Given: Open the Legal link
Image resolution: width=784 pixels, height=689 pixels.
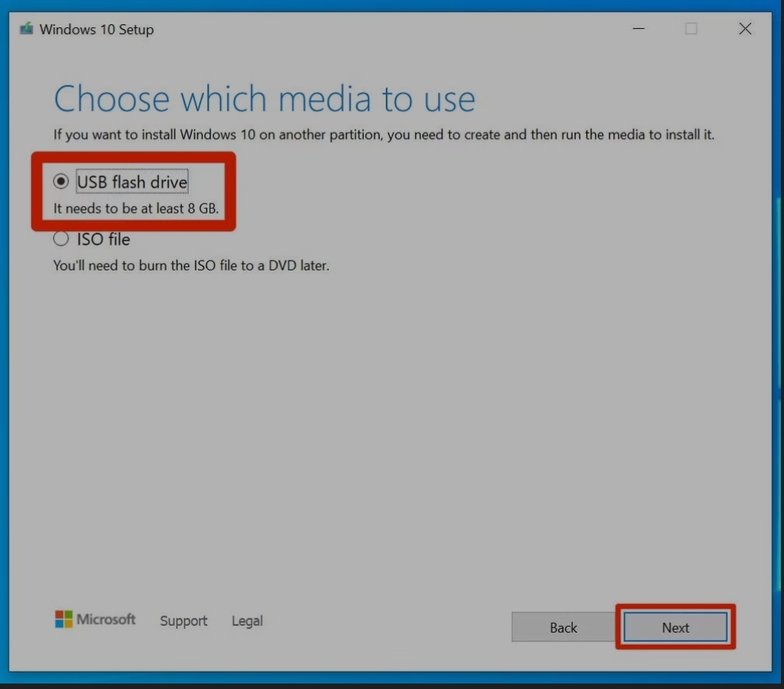Looking at the screenshot, I should pyautogui.click(x=247, y=621).
